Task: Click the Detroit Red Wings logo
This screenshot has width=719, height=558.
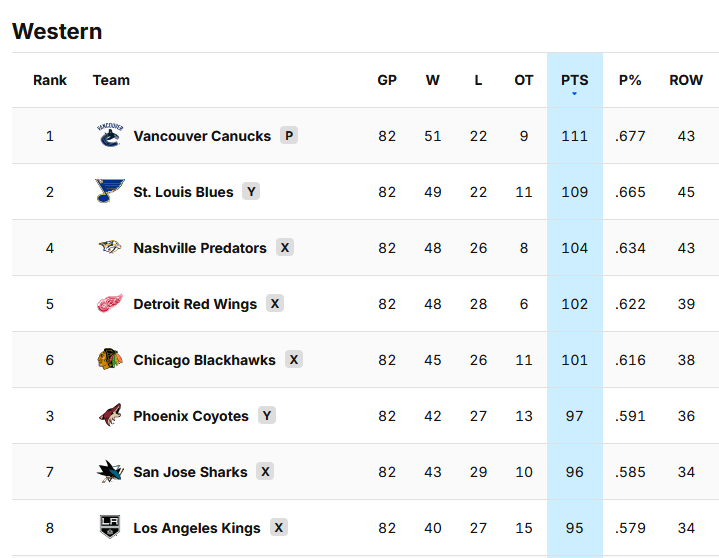Action: click(x=110, y=304)
